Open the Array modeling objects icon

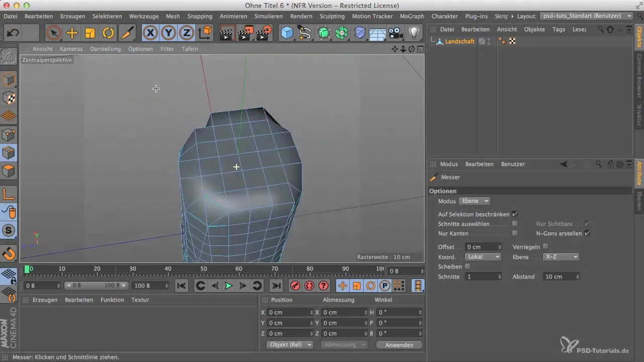[342, 33]
